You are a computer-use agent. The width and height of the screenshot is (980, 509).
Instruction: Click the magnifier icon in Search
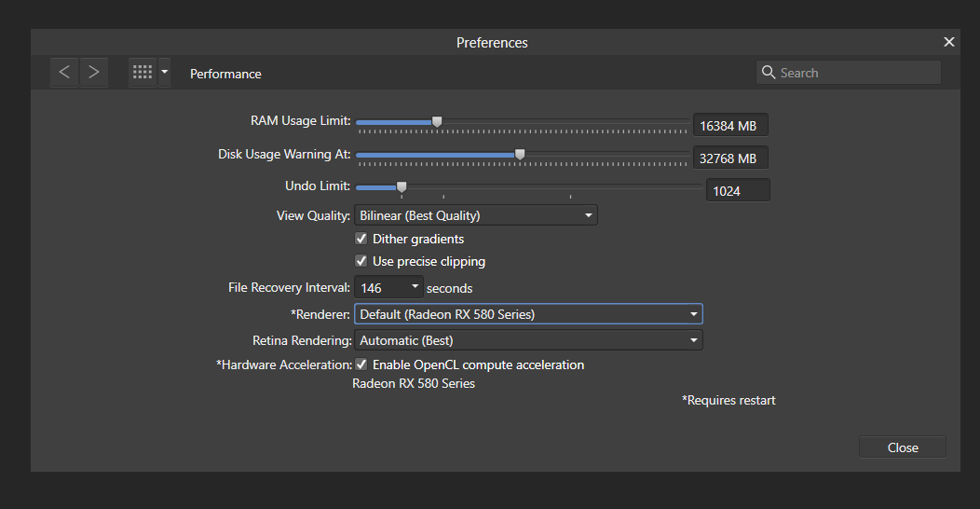click(769, 73)
